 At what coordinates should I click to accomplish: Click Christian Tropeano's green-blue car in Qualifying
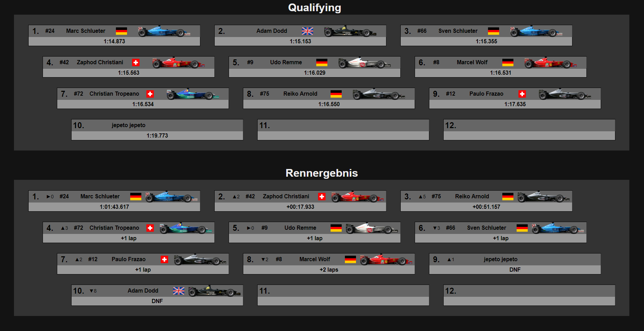[x=193, y=94]
